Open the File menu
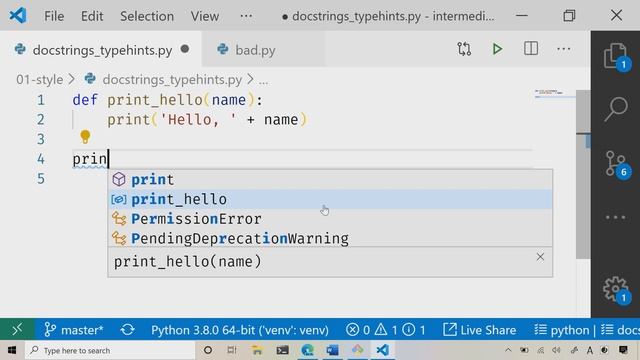The height and width of the screenshot is (360, 640). 54,16
